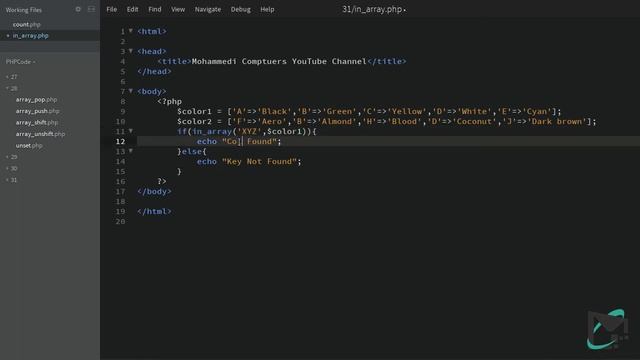Open the Navigate menu
Viewport: 640px width, 360px height.
click(x=208, y=9)
